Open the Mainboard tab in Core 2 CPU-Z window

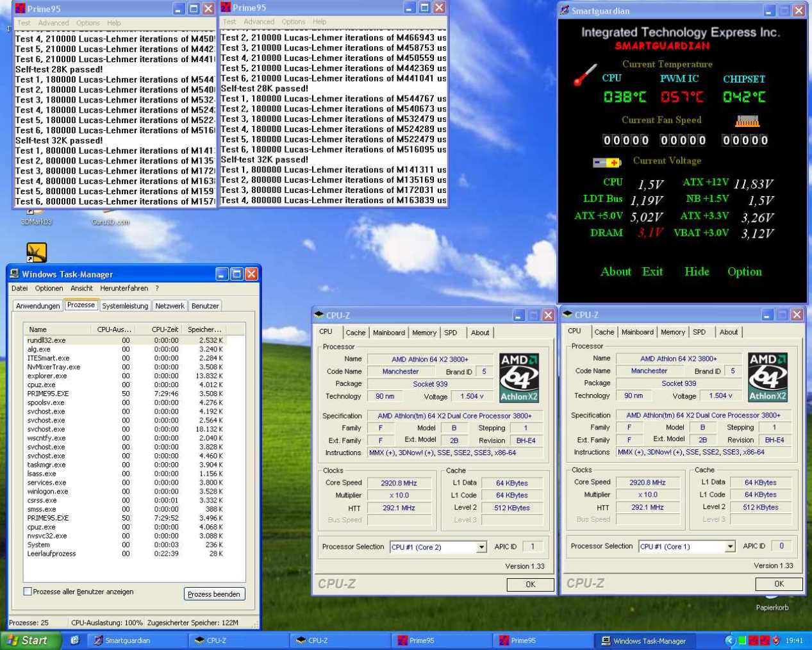point(389,333)
